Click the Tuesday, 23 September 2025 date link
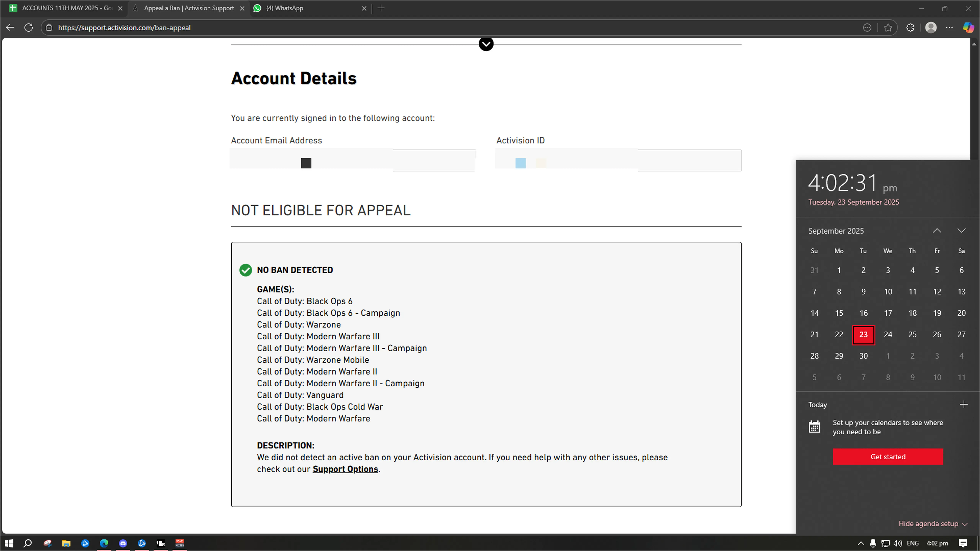 854,202
